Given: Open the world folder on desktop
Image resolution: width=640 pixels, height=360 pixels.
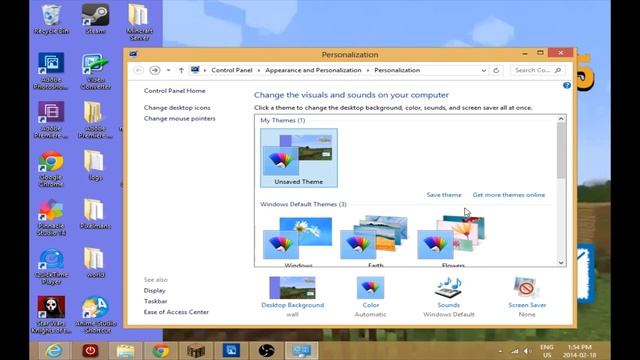Looking at the screenshot, I should [95, 263].
